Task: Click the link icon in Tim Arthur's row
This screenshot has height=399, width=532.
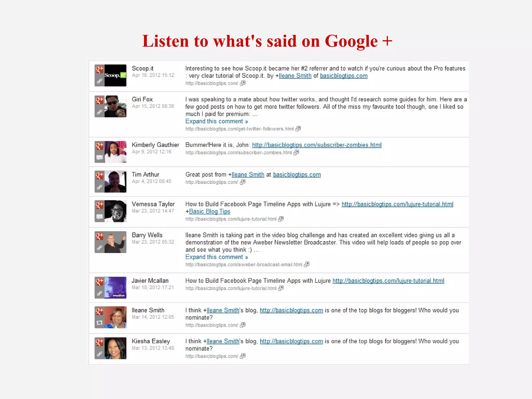Action: click(x=99, y=187)
